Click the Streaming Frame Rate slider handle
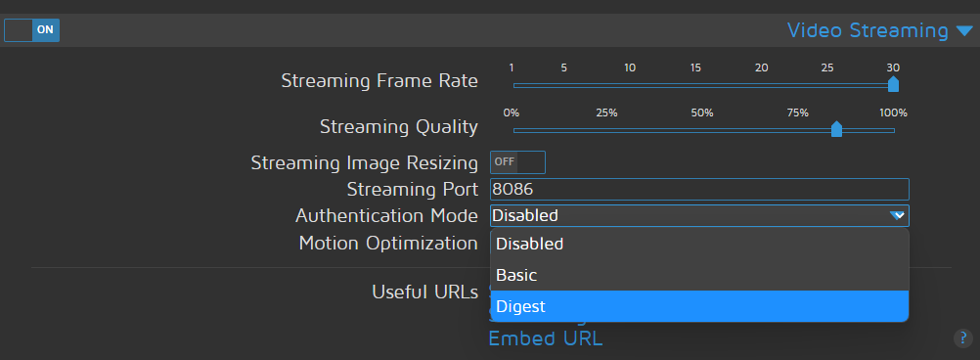 tap(893, 84)
